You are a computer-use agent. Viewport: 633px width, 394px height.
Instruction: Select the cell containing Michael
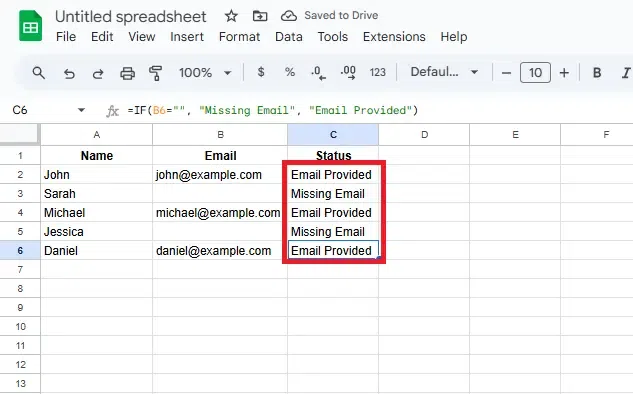tap(96, 212)
